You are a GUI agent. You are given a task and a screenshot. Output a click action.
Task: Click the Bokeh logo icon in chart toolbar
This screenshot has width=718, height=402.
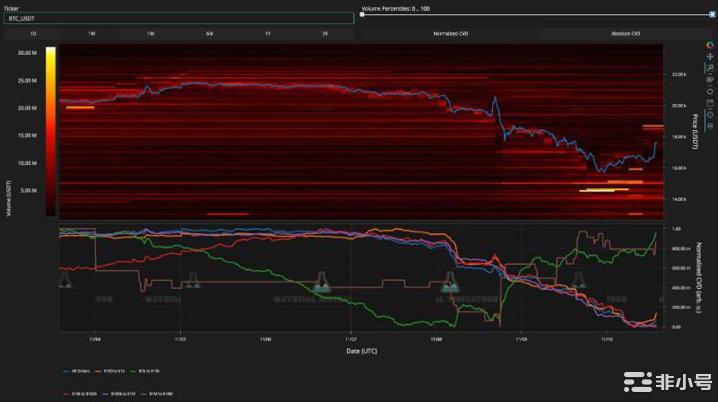click(x=709, y=47)
